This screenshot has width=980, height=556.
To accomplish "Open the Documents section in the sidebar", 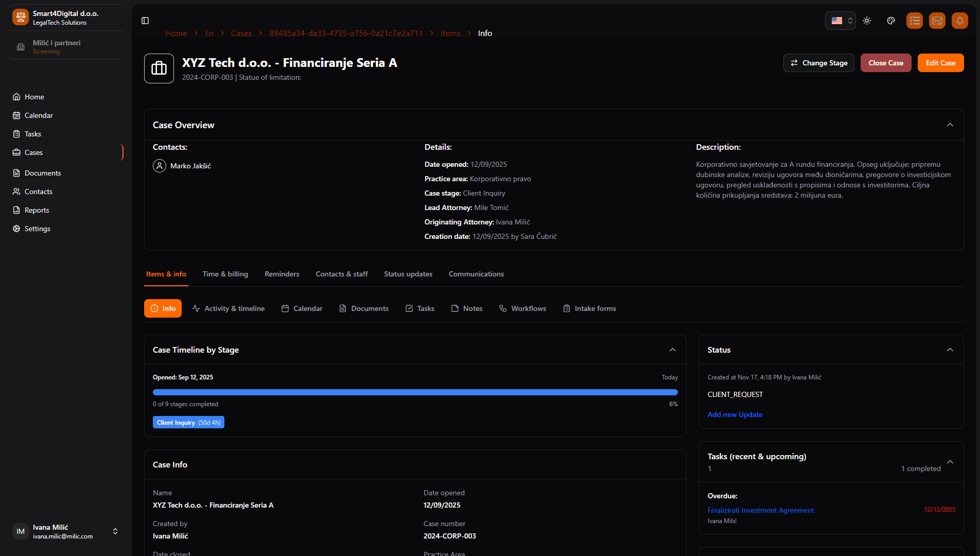I will tap(42, 173).
